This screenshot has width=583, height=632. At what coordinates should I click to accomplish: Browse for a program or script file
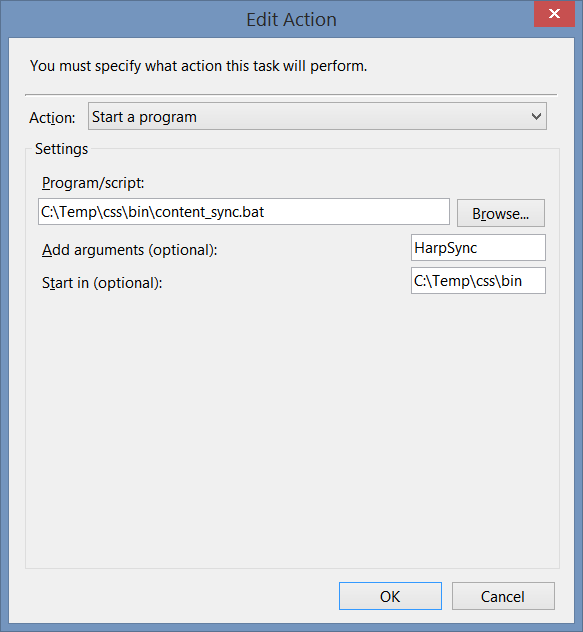(501, 213)
